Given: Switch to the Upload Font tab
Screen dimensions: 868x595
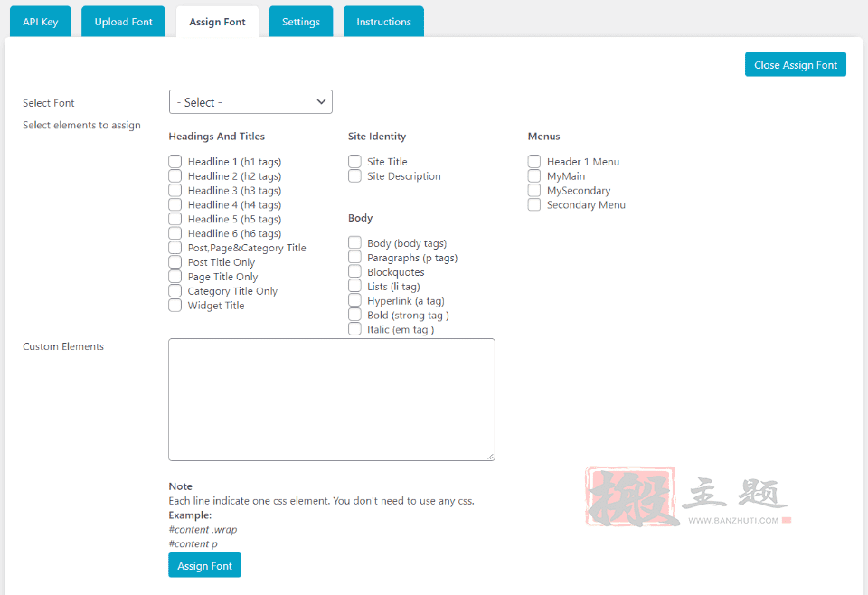Looking at the screenshot, I should 123,22.
